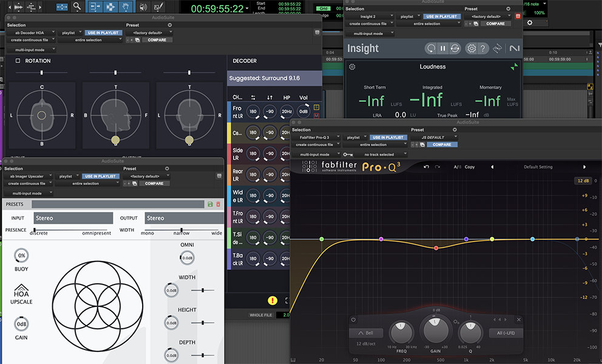Delete Imager Upscaler preset red trash icon

click(218, 204)
